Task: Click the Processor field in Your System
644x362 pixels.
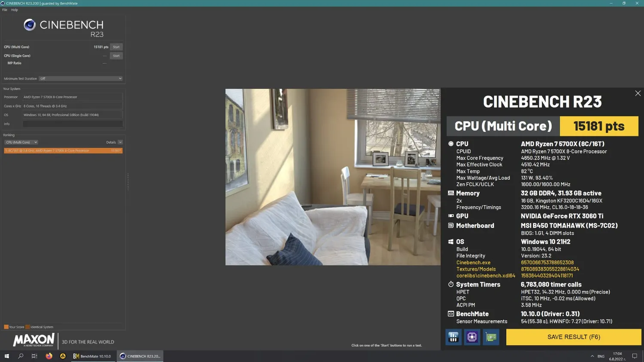Action: [x=73, y=97]
